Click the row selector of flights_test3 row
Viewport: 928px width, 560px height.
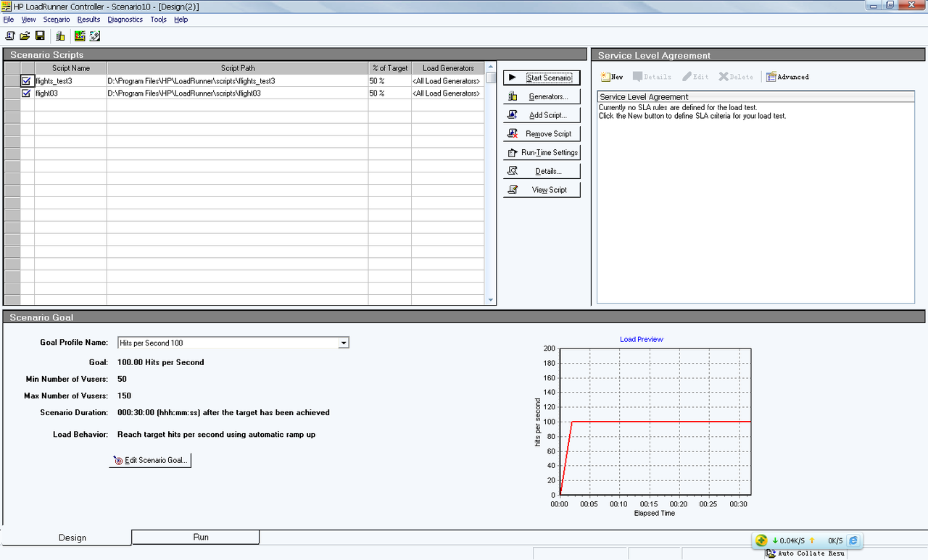click(12, 81)
